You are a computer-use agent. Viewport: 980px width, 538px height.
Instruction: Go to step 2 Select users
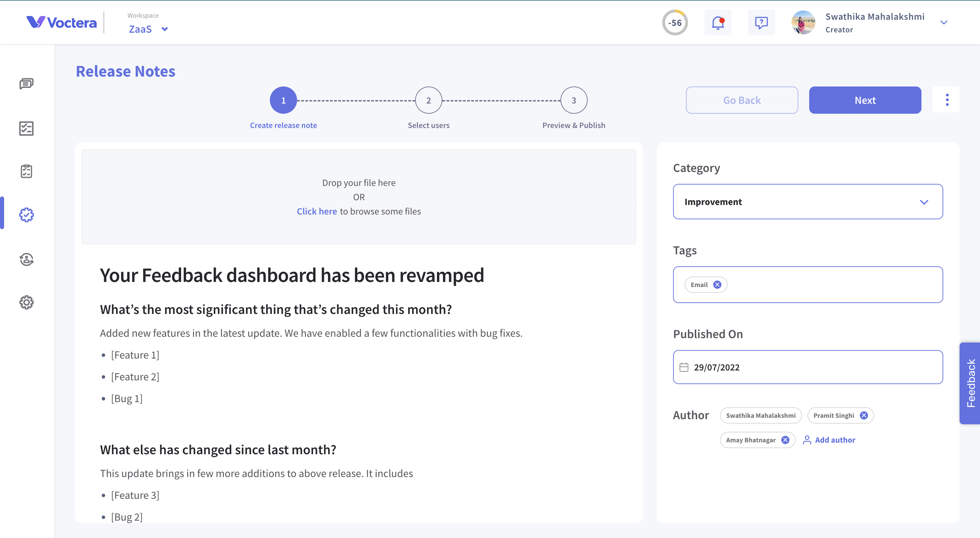(x=428, y=100)
